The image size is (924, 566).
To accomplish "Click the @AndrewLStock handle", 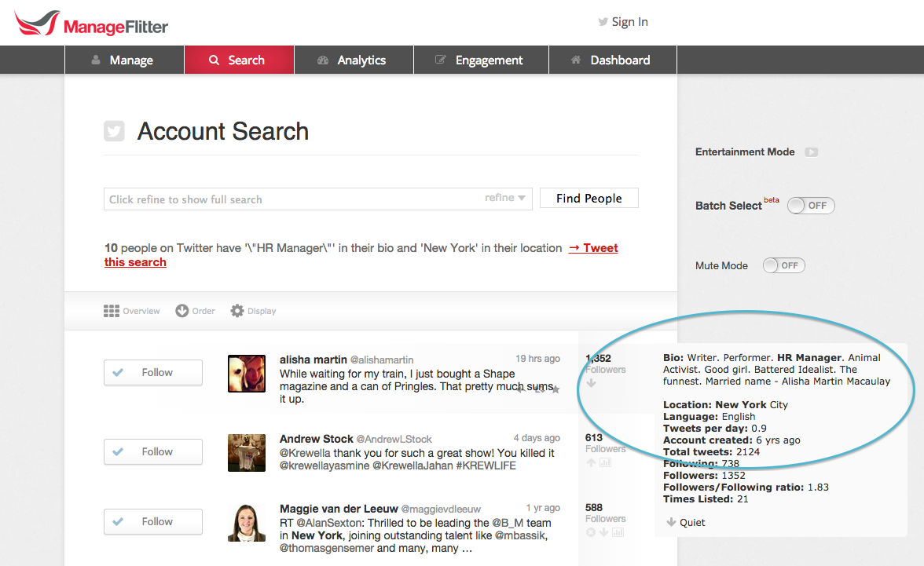I will (394, 440).
